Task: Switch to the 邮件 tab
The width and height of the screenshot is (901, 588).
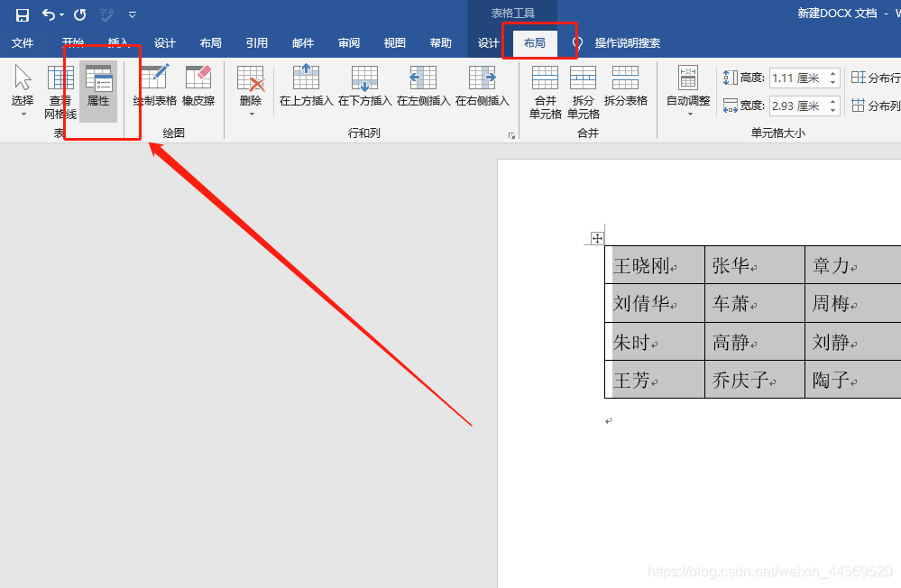Action: [x=302, y=43]
